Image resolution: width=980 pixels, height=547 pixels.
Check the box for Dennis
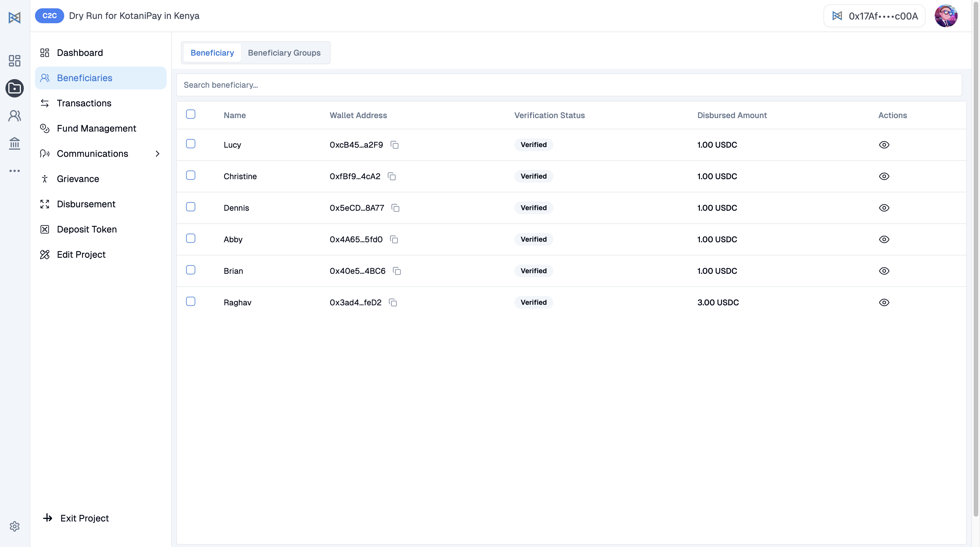(191, 207)
